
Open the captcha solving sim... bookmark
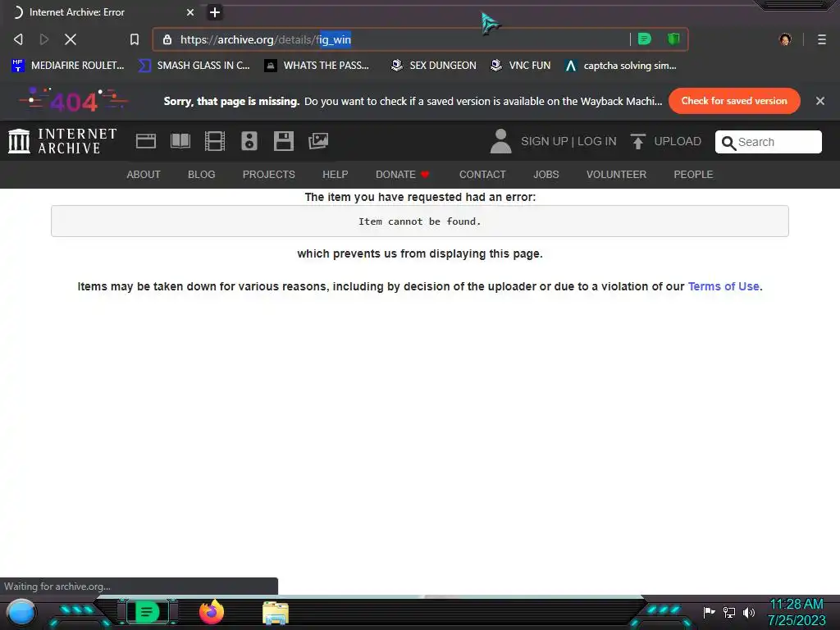[620, 66]
